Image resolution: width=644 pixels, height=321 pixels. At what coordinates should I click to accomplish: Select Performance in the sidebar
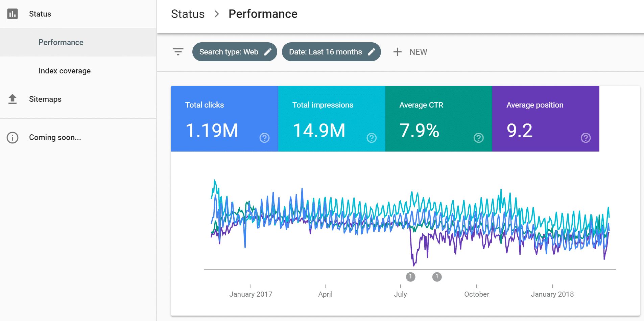pyautogui.click(x=61, y=42)
